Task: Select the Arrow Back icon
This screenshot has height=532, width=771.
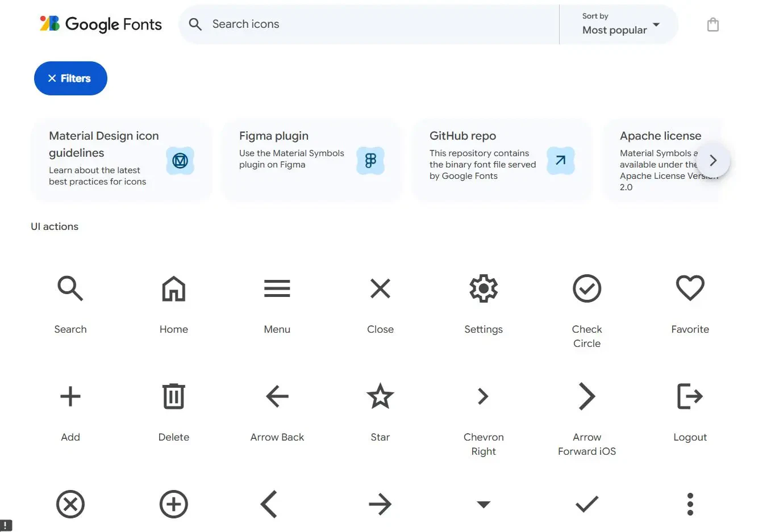Action: pos(277,396)
